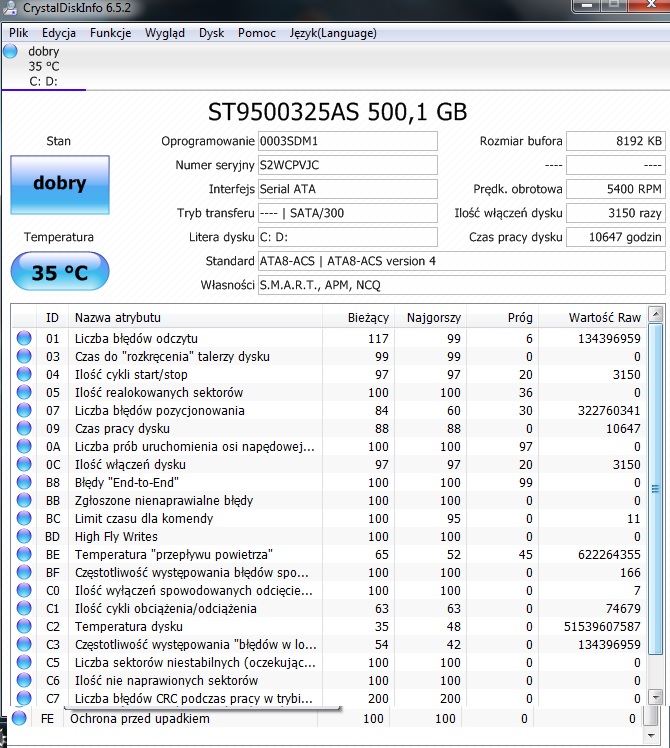Open the Pomoc menu

[257, 33]
